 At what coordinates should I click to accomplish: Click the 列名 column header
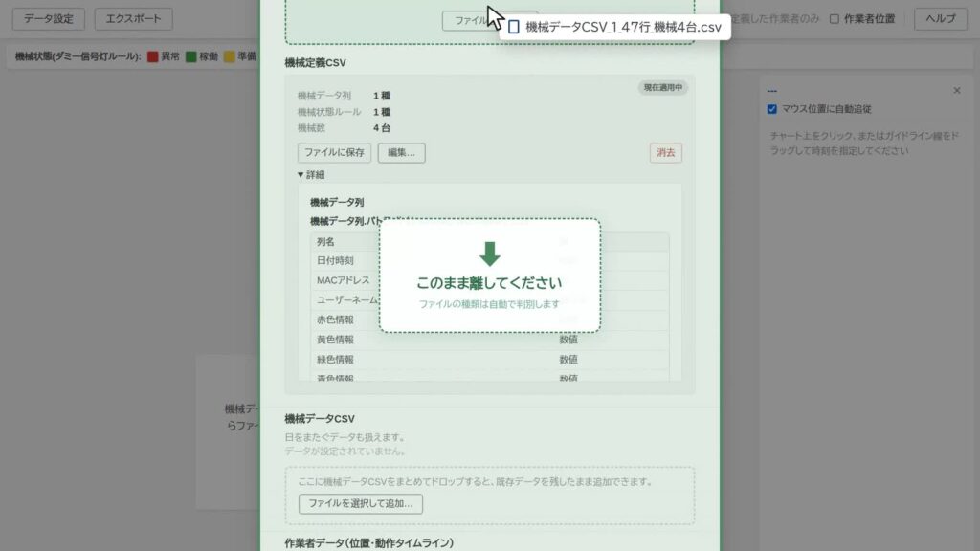coord(325,242)
